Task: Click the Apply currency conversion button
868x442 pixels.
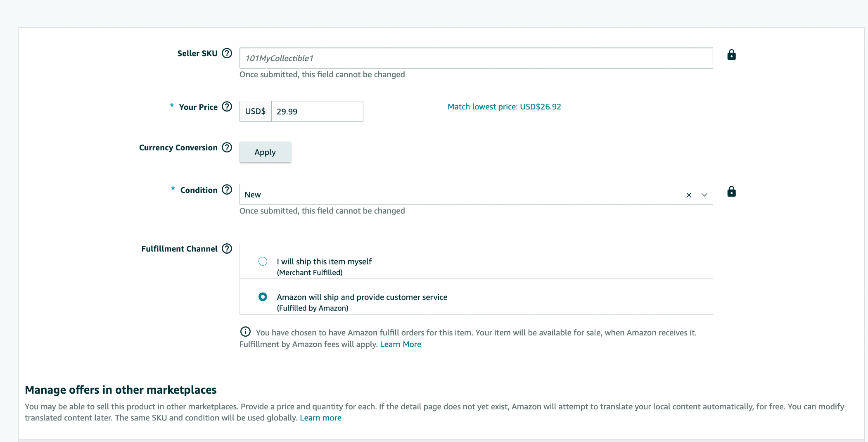Action: pyautogui.click(x=265, y=152)
